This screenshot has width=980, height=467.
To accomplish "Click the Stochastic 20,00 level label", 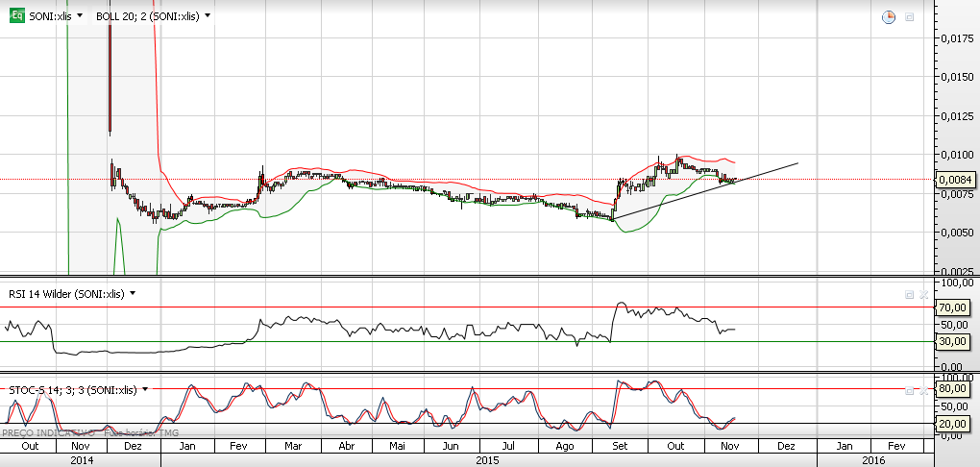I will [951, 424].
